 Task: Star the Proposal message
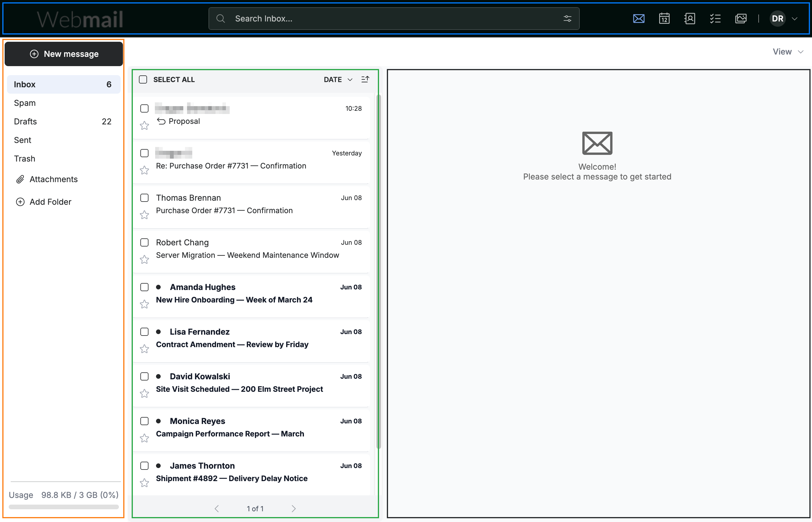coord(144,126)
